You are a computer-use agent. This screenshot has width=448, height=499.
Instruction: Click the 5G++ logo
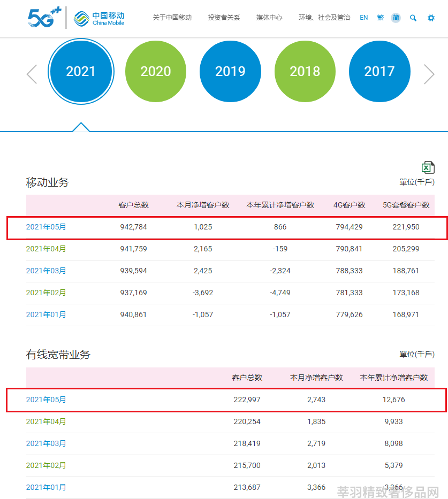[x=44, y=18]
